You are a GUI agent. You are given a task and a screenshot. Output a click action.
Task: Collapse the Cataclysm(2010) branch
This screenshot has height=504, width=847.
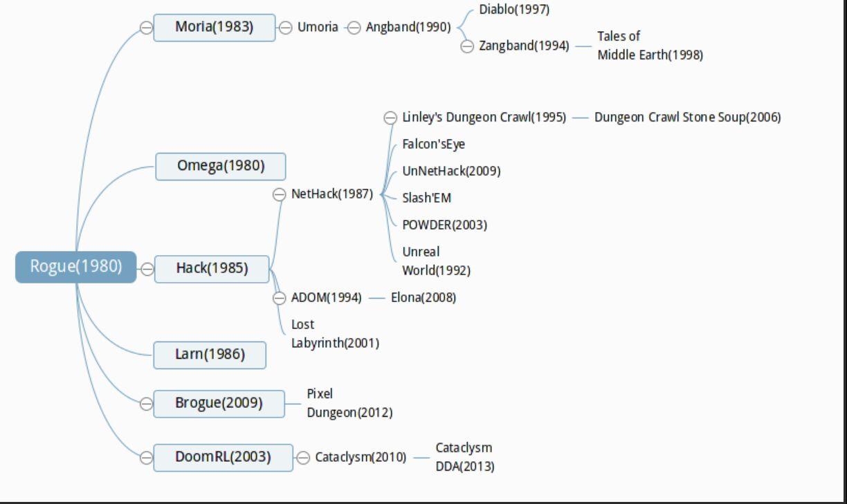coord(302,458)
